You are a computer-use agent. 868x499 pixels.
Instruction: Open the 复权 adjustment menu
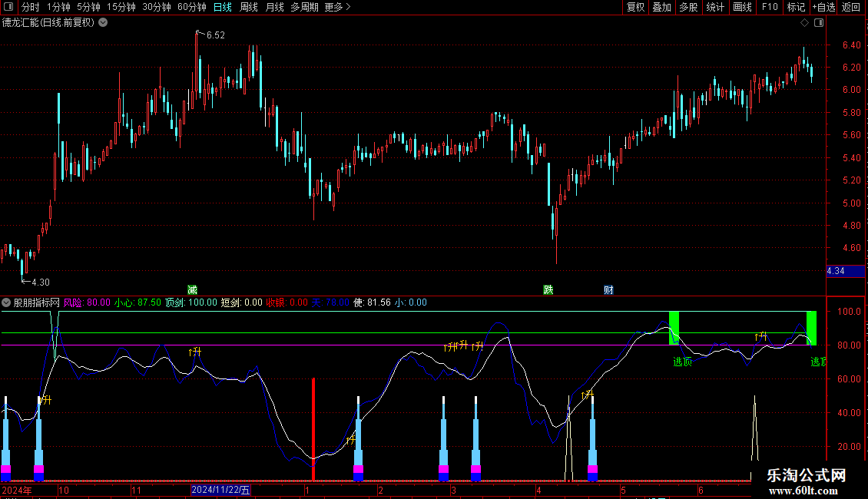pos(635,7)
